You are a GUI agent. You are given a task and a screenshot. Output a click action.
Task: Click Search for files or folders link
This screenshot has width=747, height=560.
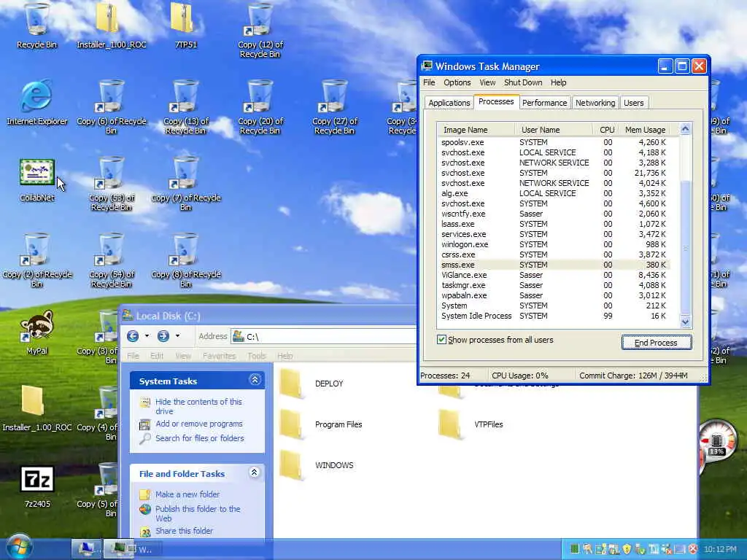(200, 438)
